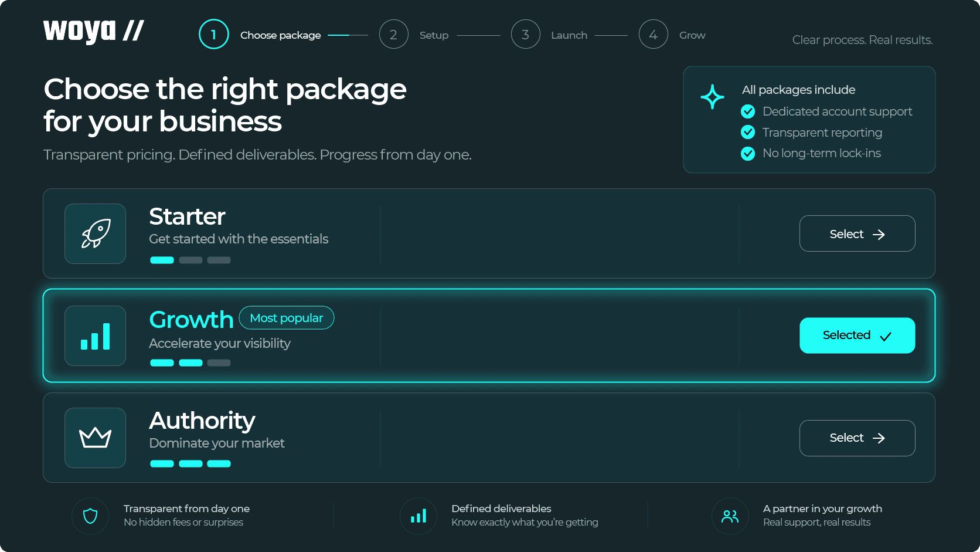The height and width of the screenshot is (552, 980).
Task: Click the Authority crown icon
Action: (96, 438)
